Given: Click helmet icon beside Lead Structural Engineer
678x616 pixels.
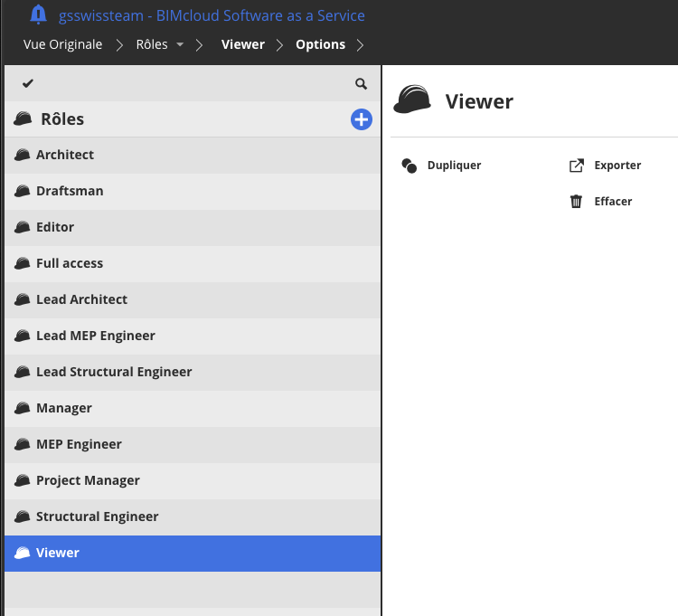Looking at the screenshot, I should point(22,372).
